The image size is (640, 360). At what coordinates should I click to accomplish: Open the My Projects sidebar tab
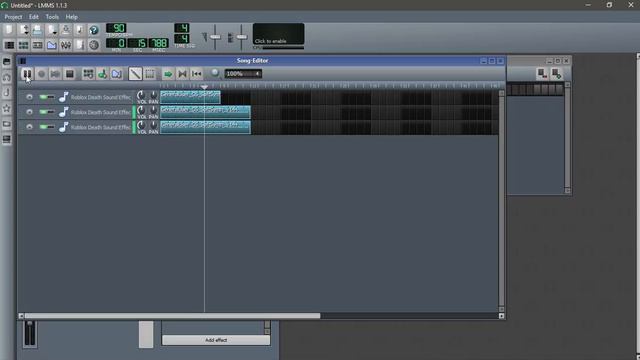[x=7, y=77]
